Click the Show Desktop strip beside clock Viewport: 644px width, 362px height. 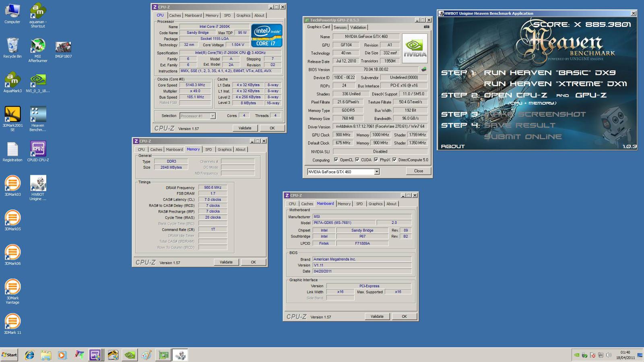[x=640, y=355]
